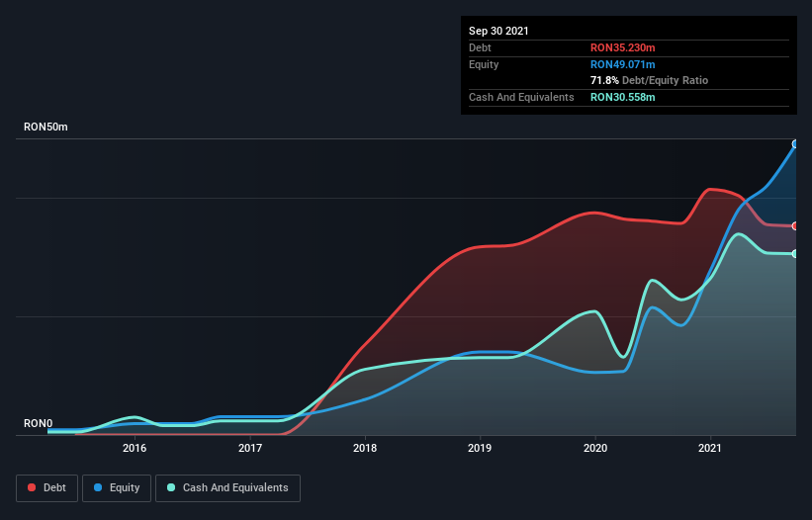This screenshot has width=812, height=520.
Task: Click the teal Cash endpoint marker
Action: point(795,253)
